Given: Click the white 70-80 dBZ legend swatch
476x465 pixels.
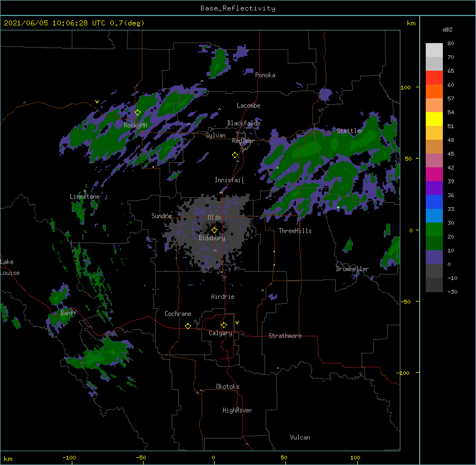Looking at the screenshot, I should click(x=434, y=50).
